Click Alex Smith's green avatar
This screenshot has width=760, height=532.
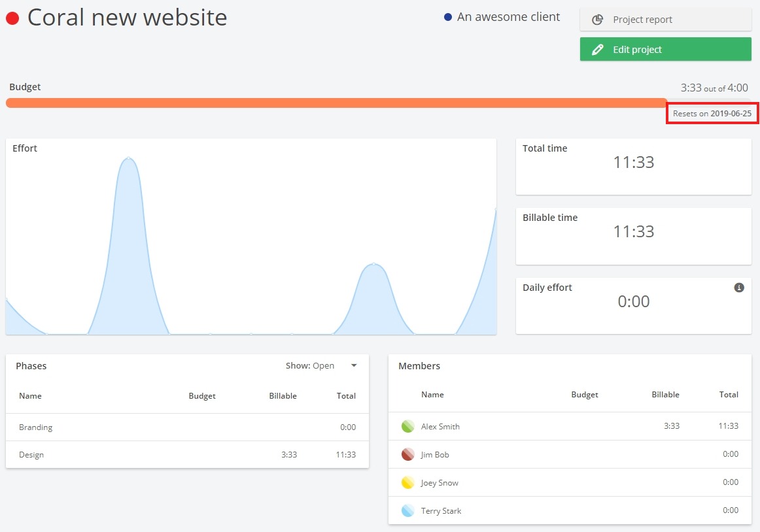tap(407, 426)
